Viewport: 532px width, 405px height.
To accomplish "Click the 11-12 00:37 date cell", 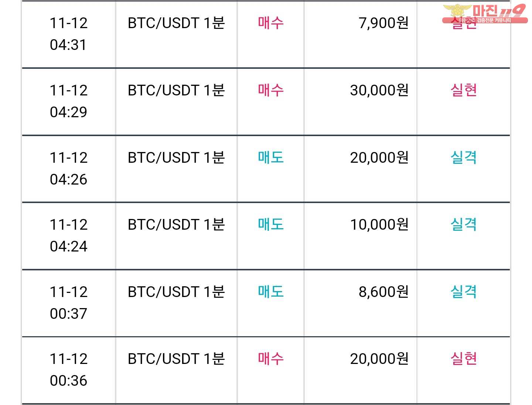I will click(x=69, y=303).
